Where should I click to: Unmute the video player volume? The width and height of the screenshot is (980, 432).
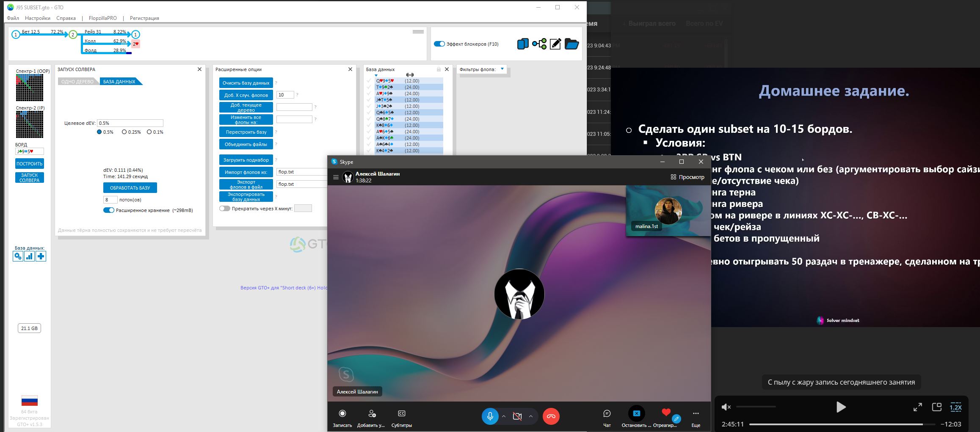coord(726,407)
